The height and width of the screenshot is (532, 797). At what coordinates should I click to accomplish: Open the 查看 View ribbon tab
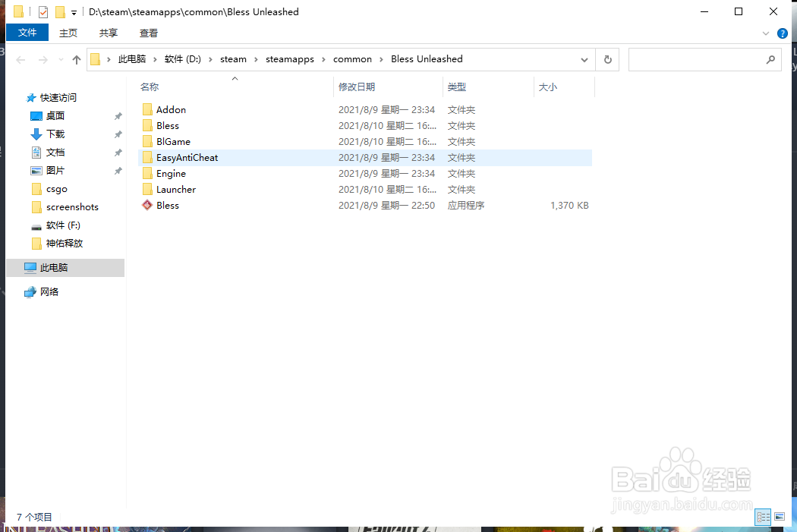(x=149, y=33)
